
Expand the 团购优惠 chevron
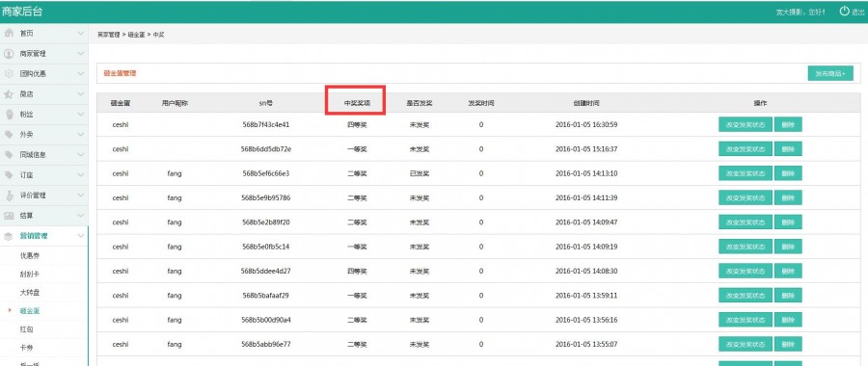[81, 73]
